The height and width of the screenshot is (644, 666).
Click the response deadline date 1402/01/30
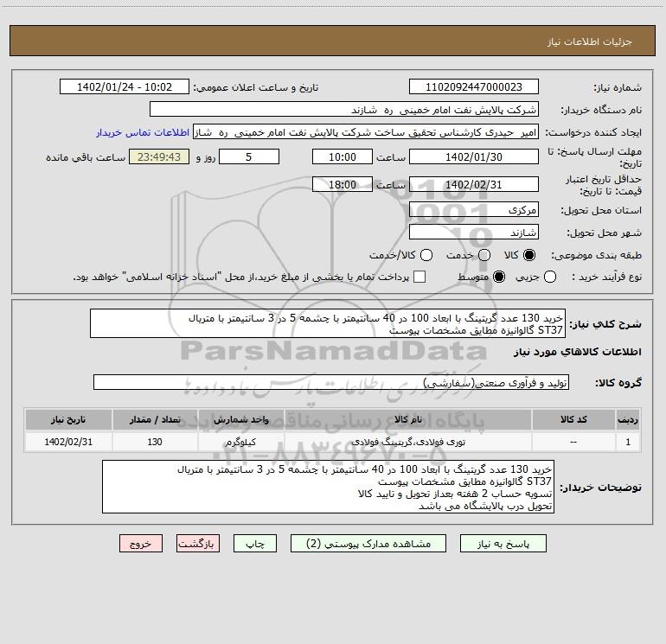474,156
